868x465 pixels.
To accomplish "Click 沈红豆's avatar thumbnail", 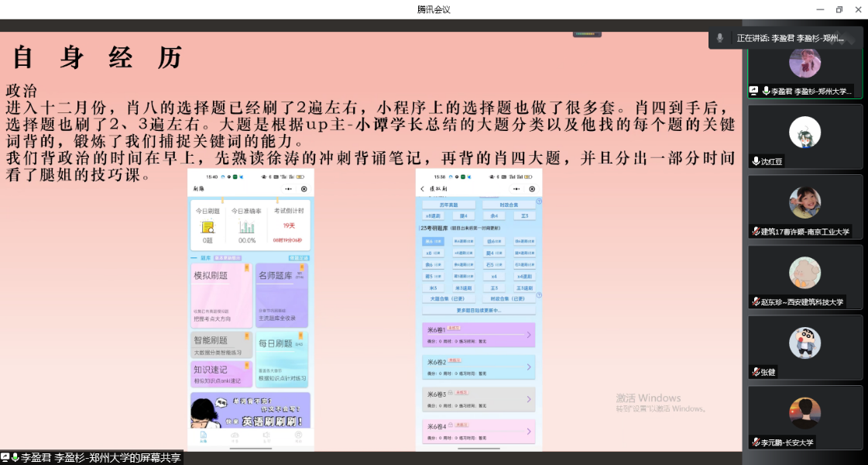I will (x=805, y=133).
